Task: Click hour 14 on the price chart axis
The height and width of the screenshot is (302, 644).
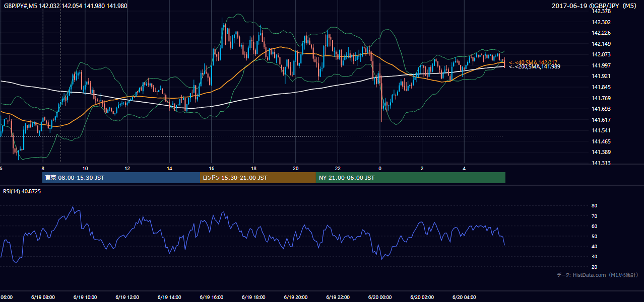Action: [169, 168]
